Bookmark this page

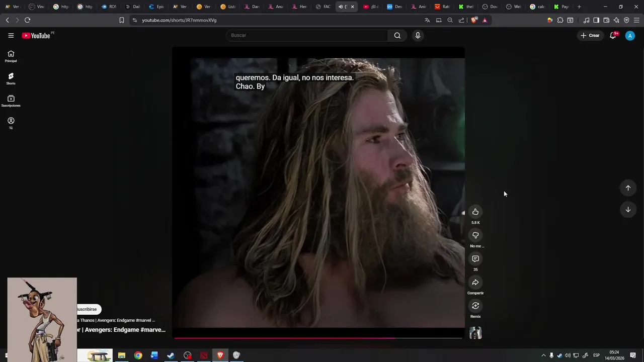pyautogui.click(x=121, y=20)
